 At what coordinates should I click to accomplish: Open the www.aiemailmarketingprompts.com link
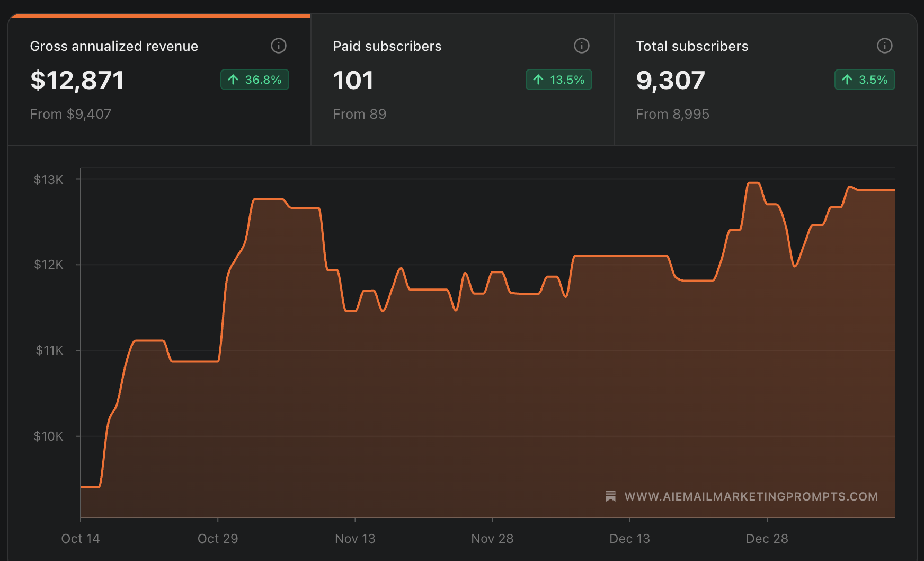751,496
